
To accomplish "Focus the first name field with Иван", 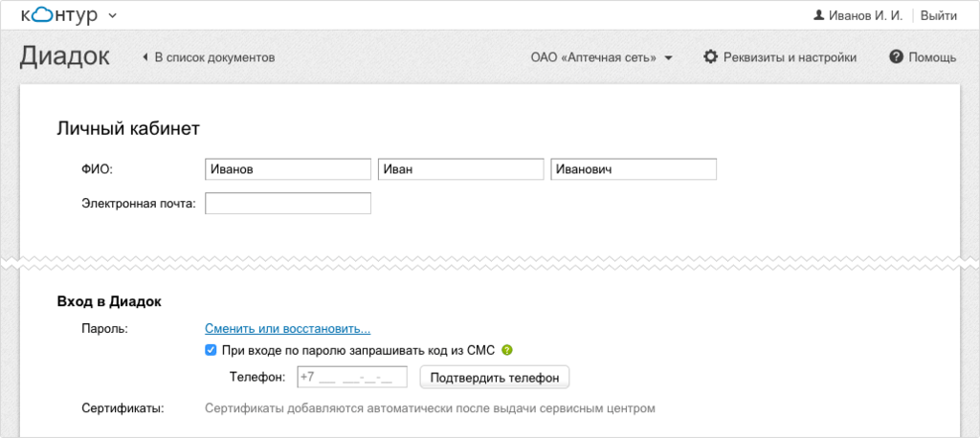I will (460, 169).
